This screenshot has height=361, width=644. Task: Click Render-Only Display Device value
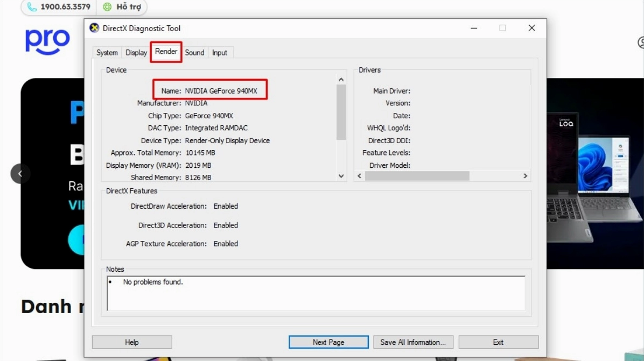227,141
